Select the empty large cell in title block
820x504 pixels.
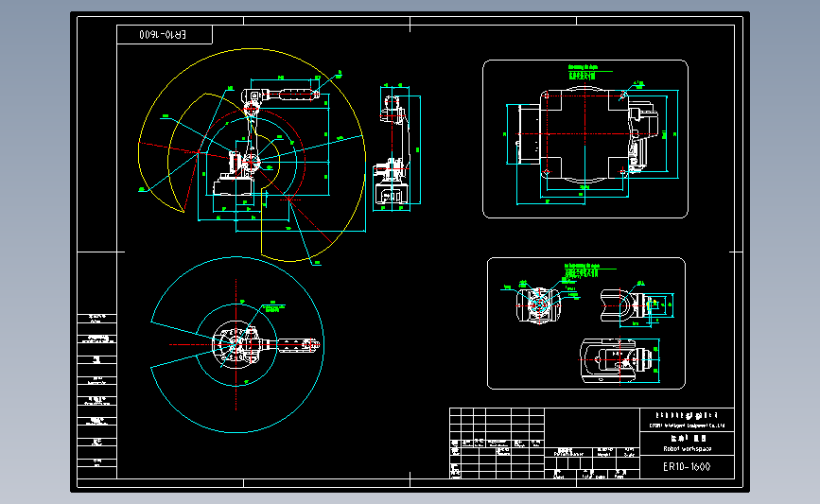tap(592, 427)
